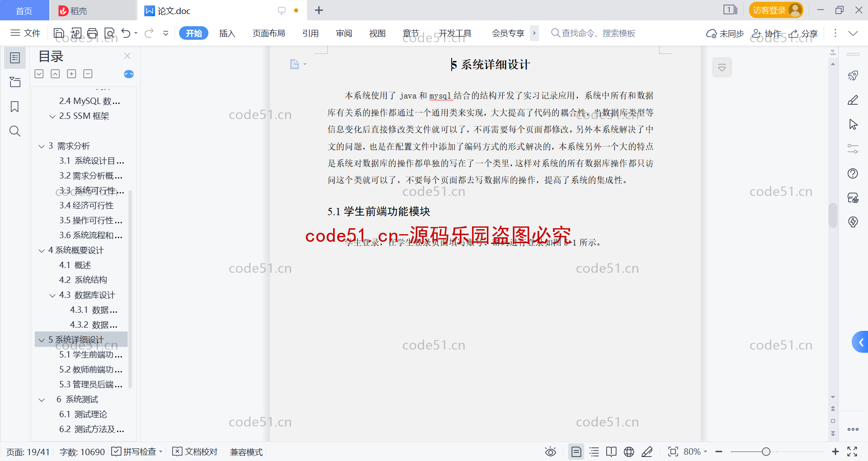Switch to outline view in status bar
Viewport: 868px width, 461px height.
coord(594,452)
